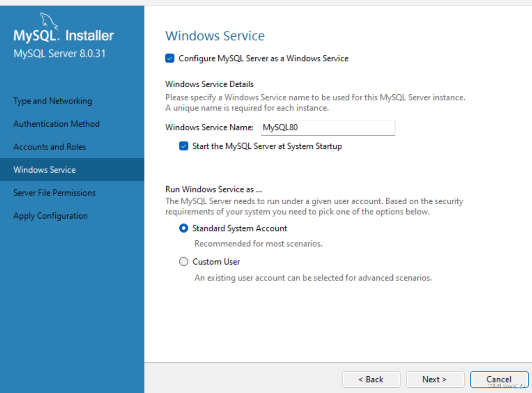The image size is (532, 393).
Task: Open Server File Permissions step
Action: click(55, 193)
